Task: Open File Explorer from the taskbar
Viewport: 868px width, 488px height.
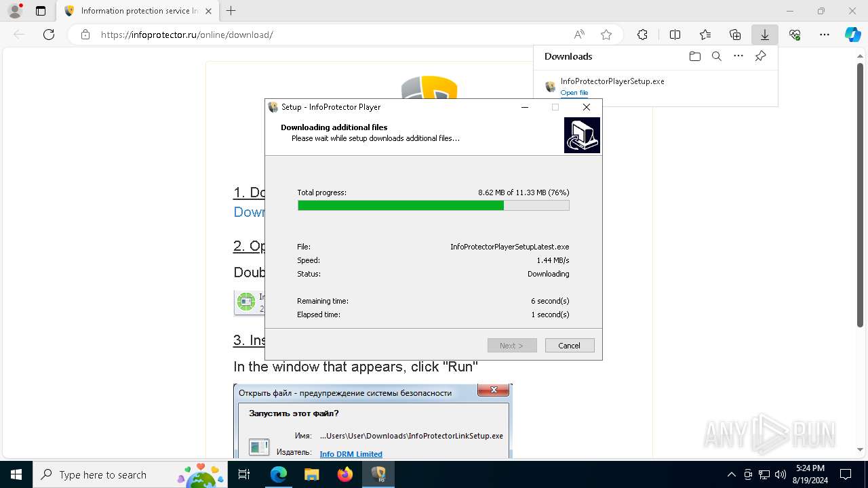Action: pyautogui.click(x=311, y=474)
